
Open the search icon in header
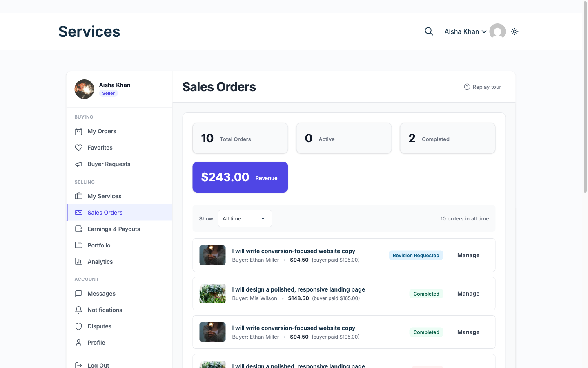tap(429, 31)
